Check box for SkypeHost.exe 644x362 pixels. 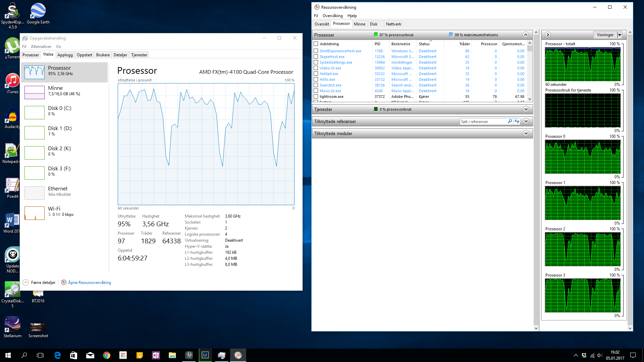[x=316, y=57]
